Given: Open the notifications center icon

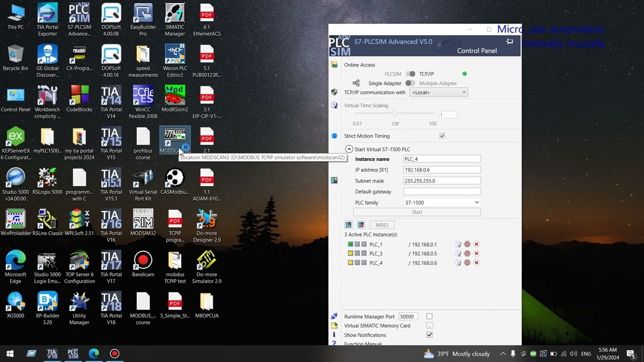Looking at the screenshot, I should click(630, 353).
